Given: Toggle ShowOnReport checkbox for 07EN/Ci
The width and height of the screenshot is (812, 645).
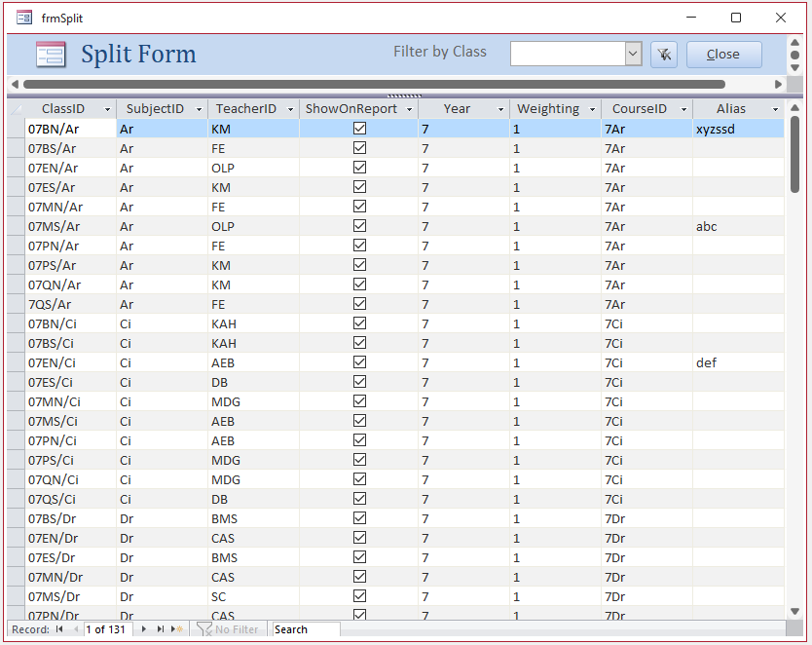Looking at the screenshot, I should click(x=359, y=362).
